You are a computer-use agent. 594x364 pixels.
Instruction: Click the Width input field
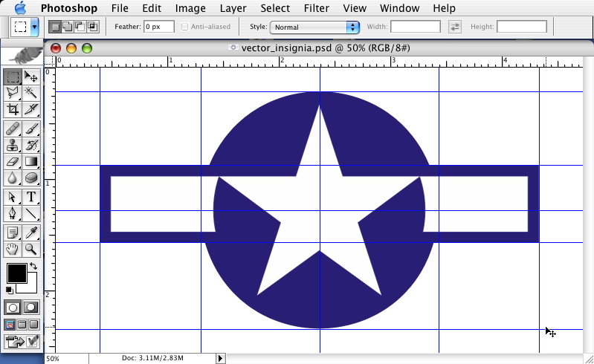(416, 27)
